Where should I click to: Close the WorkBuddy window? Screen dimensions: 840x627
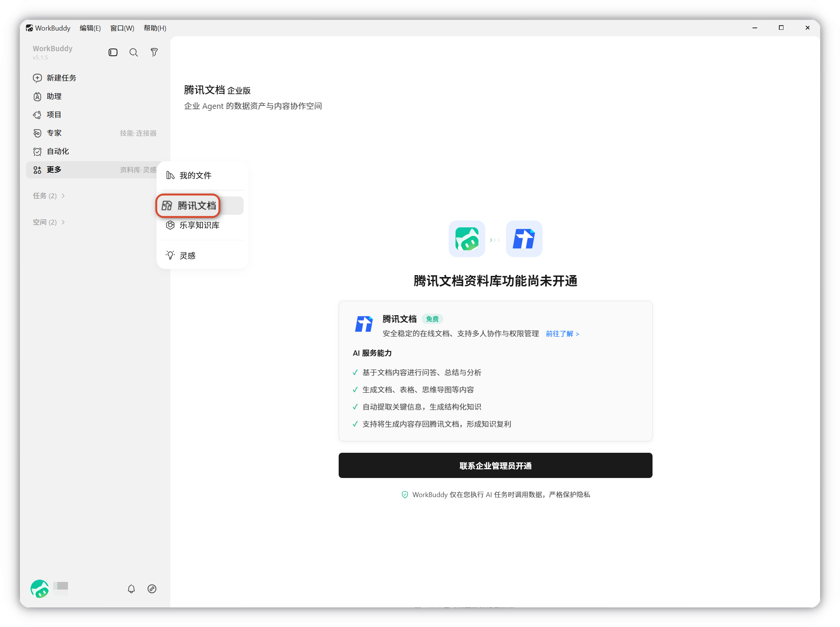pyautogui.click(x=808, y=28)
